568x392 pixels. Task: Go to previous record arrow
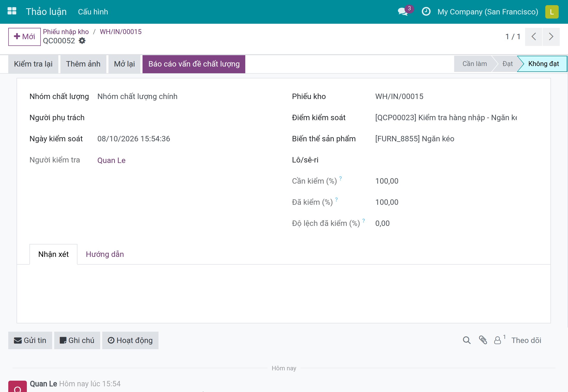click(x=533, y=37)
